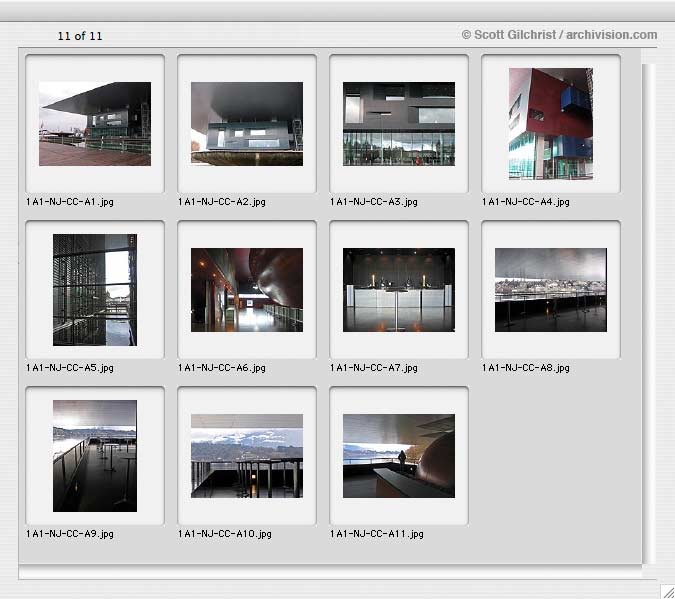
Task: Select thumbnail 1A1-NJ-CC-A2.jpg
Action: (247, 124)
